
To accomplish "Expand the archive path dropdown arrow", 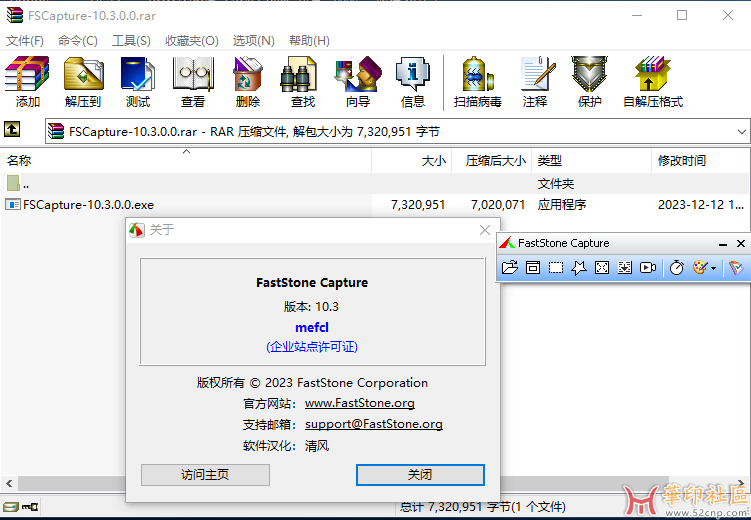I will (741, 131).
